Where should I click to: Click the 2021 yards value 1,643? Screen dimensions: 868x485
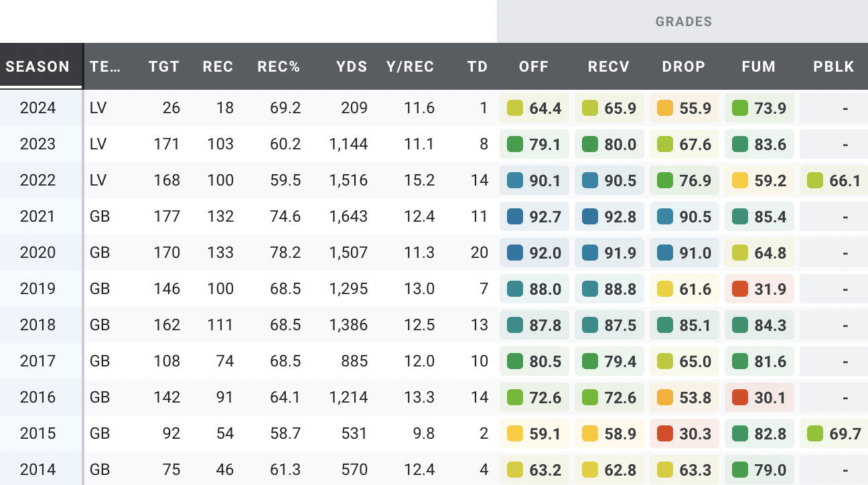click(x=348, y=216)
